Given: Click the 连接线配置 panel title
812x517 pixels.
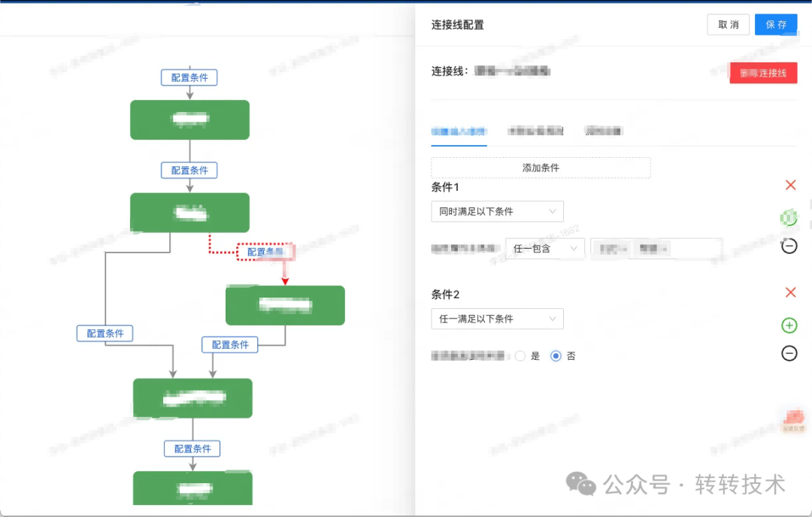Looking at the screenshot, I should tap(458, 25).
